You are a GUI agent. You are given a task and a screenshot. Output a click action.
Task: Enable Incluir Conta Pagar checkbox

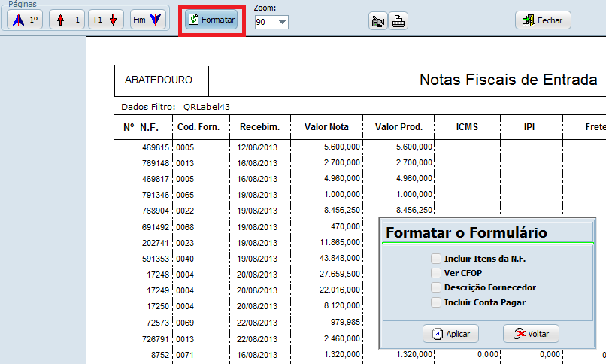[436, 302]
